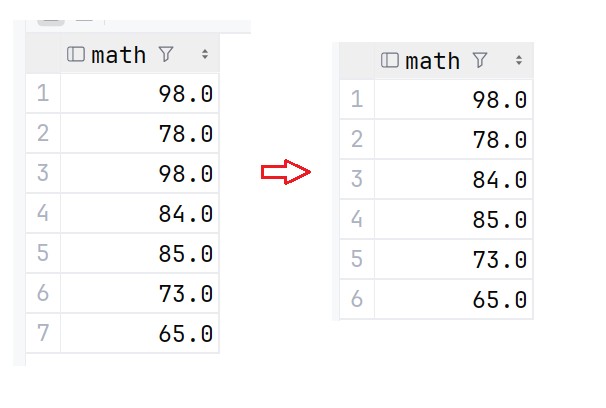Select row number 3 in the left table

tap(42, 173)
